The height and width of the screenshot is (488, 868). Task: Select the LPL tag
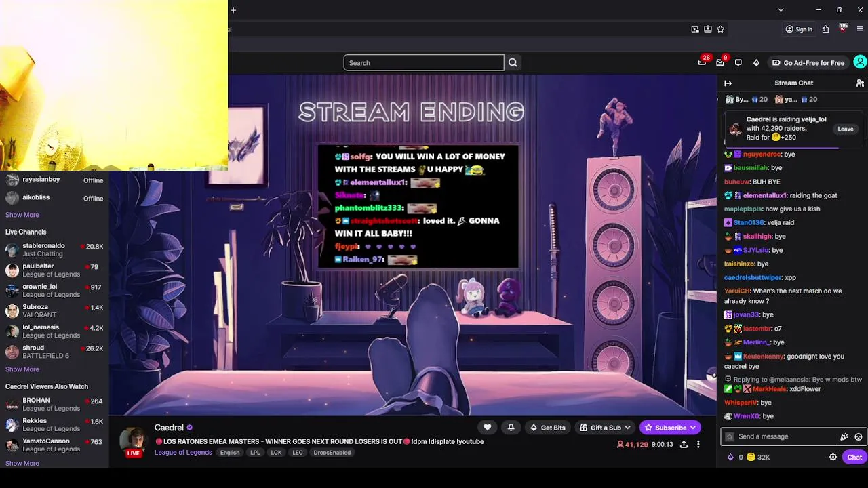click(x=255, y=453)
